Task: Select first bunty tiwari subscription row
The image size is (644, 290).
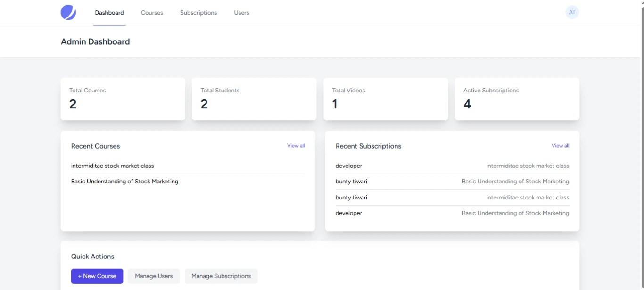Action: click(x=452, y=182)
